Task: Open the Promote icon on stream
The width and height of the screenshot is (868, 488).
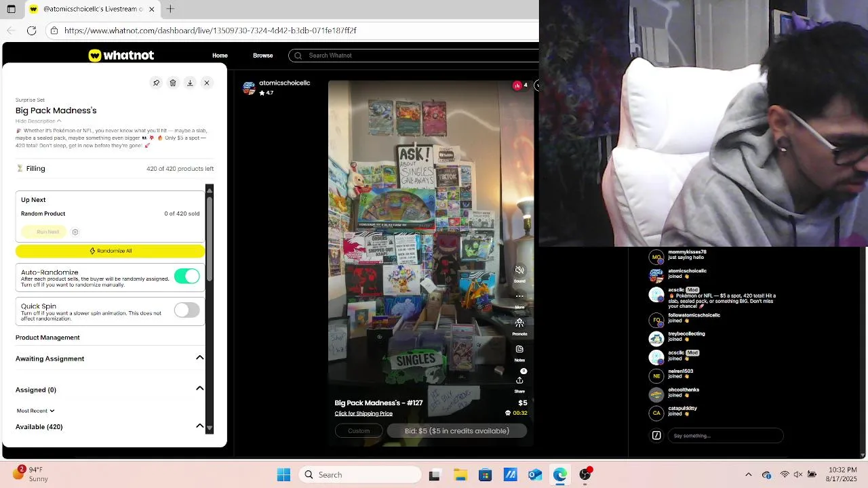Action: [x=519, y=323]
